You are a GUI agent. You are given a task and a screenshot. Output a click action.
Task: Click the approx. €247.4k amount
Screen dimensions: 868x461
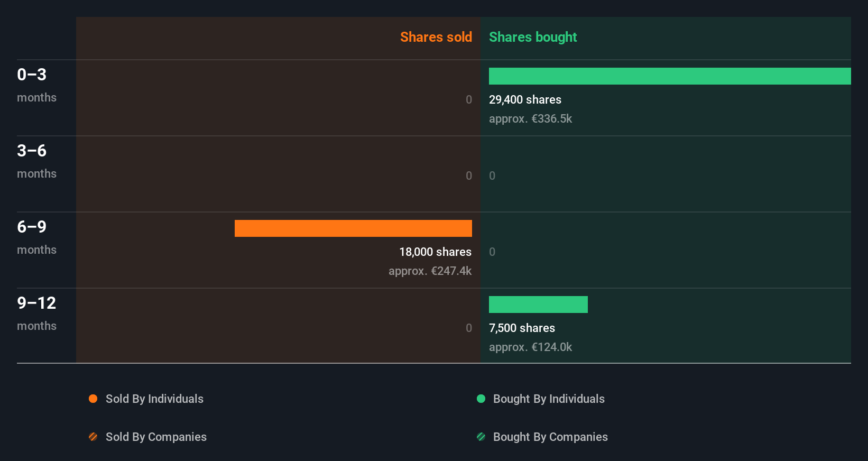tap(430, 271)
